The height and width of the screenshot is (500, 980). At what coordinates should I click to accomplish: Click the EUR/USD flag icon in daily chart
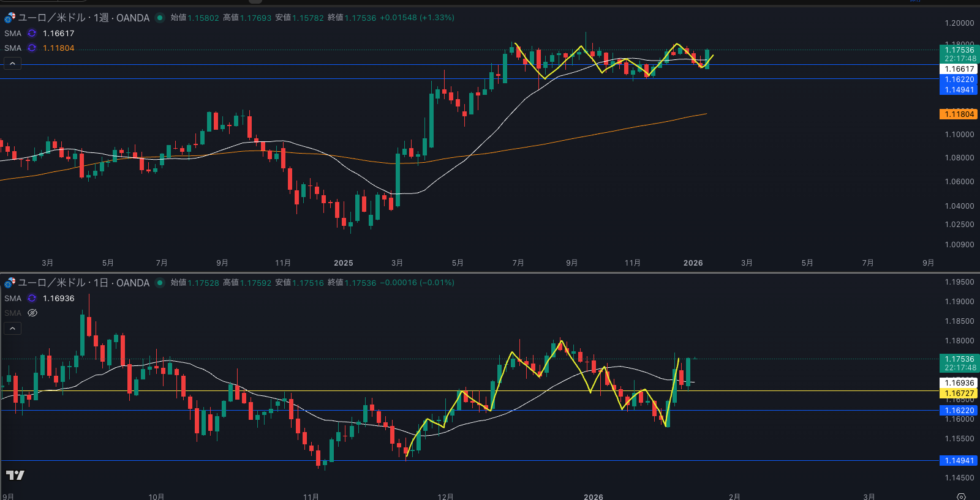pos(10,283)
